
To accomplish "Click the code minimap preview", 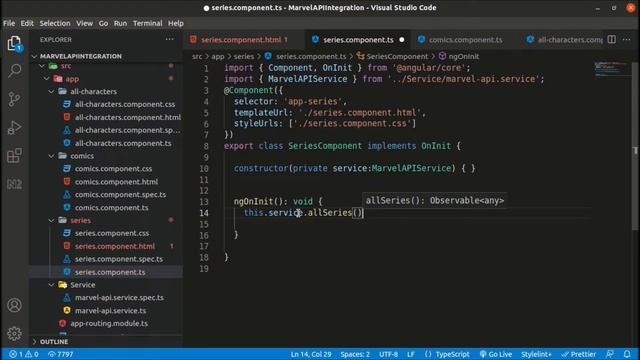I will tap(611, 69).
